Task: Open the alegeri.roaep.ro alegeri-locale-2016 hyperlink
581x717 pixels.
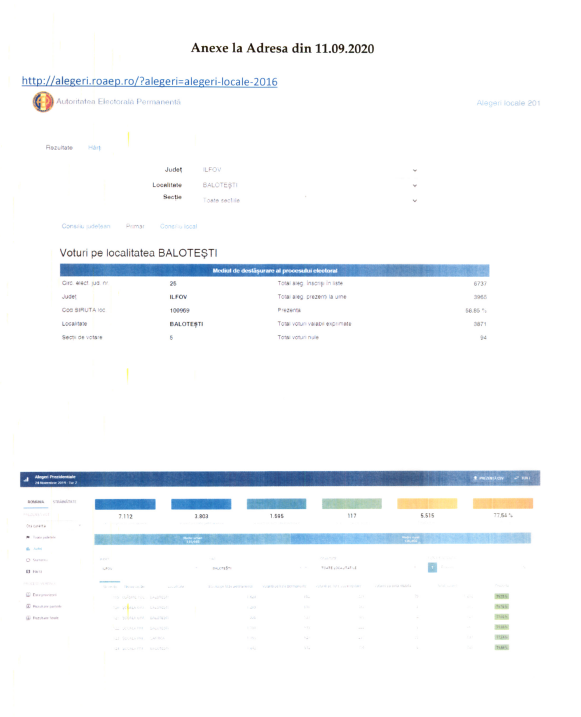Action: (149, 81)
